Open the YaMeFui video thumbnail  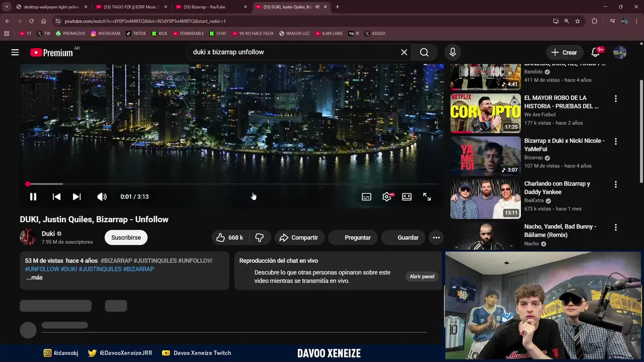click(486, 156)
